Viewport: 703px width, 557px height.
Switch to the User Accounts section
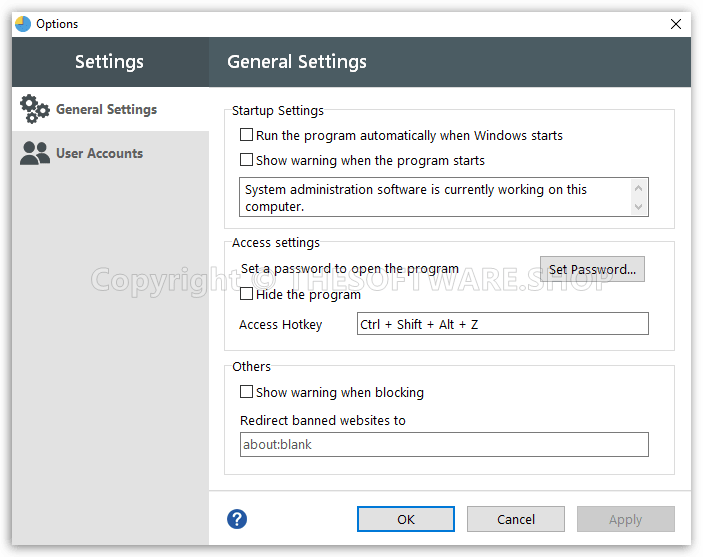coord(99,153)
